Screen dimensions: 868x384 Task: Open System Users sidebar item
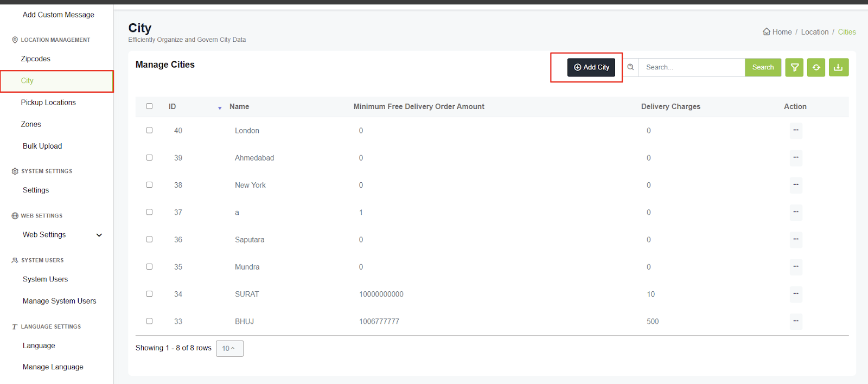point(45,279)
